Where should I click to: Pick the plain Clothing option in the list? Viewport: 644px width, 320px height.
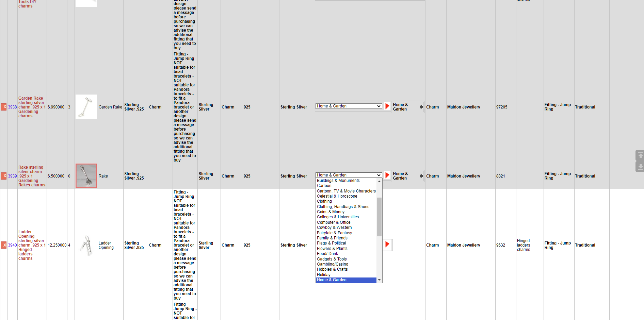pyautogui.click(x=346, y=201)
